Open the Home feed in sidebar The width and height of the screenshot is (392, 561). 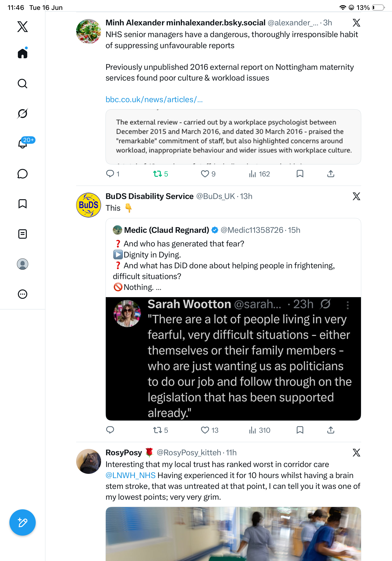click(23, 53)
